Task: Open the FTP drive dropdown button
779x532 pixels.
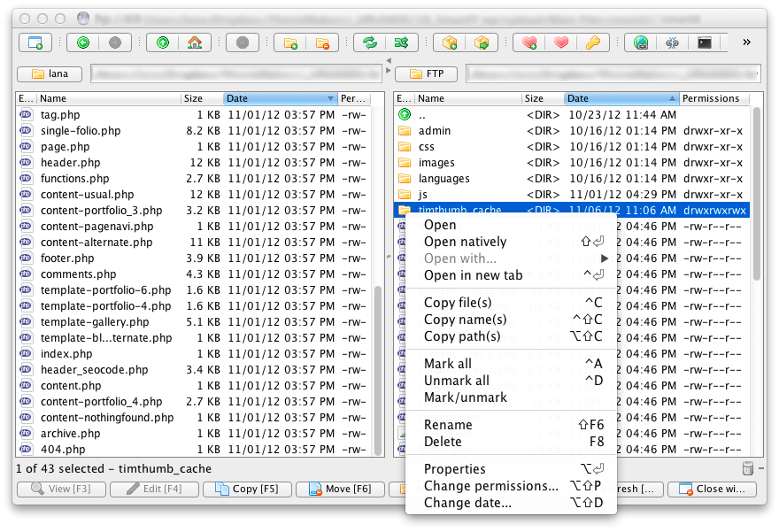Action: 427,74
